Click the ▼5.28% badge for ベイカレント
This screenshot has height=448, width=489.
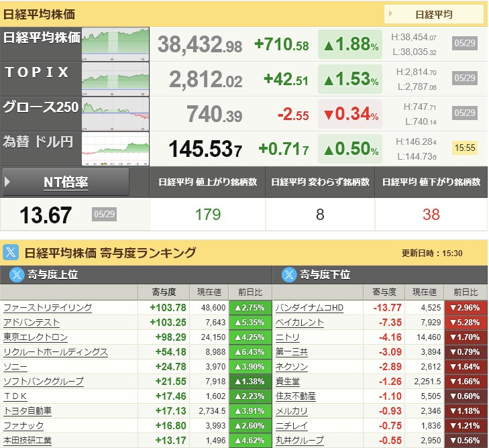pos(466,323)
